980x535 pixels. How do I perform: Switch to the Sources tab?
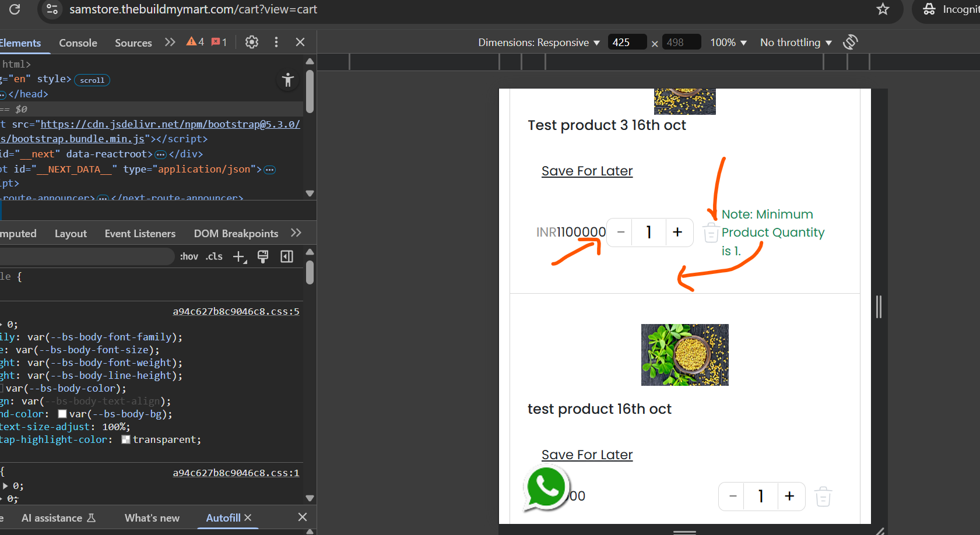tap(133, 43)
